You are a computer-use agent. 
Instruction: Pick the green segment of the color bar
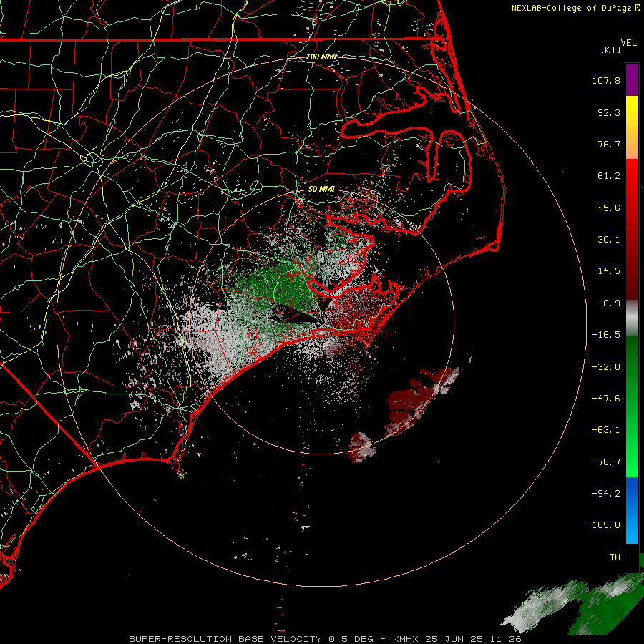coord(632,406)
